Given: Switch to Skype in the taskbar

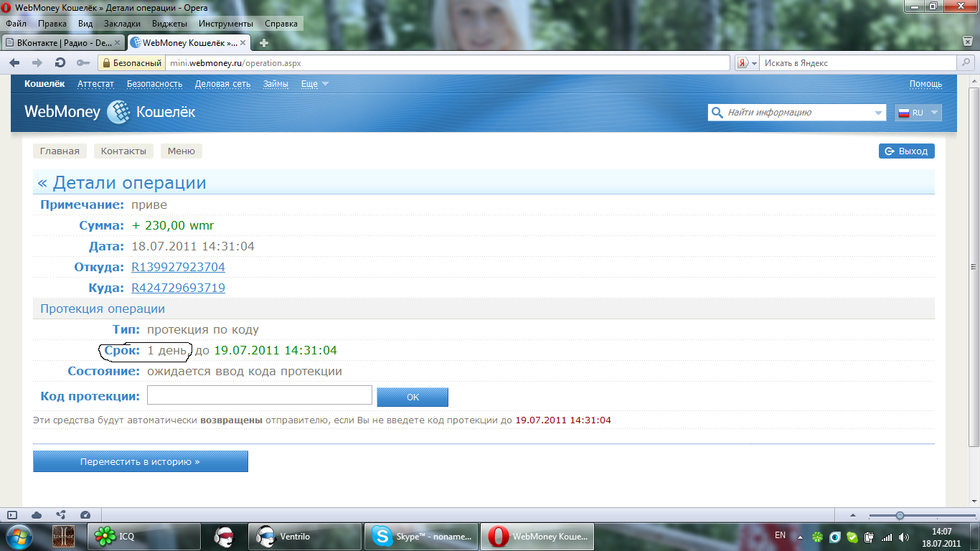Looking at the screenshot, I should point(421,537).
